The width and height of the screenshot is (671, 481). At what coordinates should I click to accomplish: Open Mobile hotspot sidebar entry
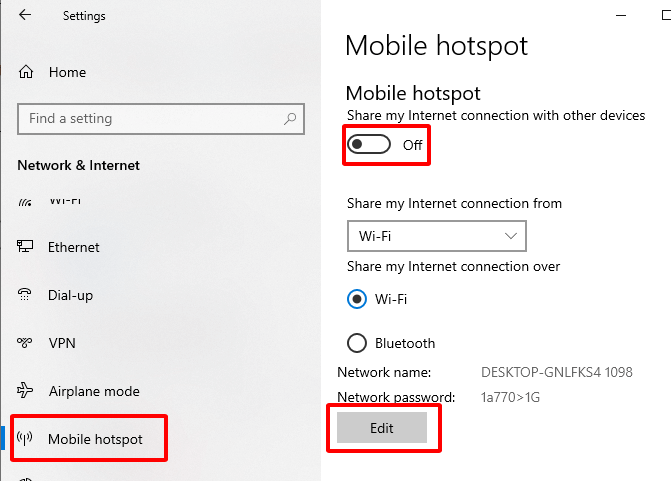95,439
